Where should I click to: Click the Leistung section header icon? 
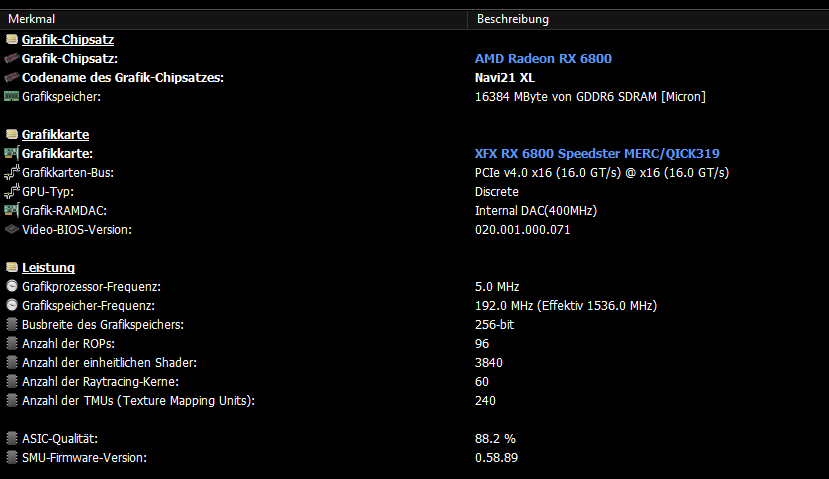12,268
